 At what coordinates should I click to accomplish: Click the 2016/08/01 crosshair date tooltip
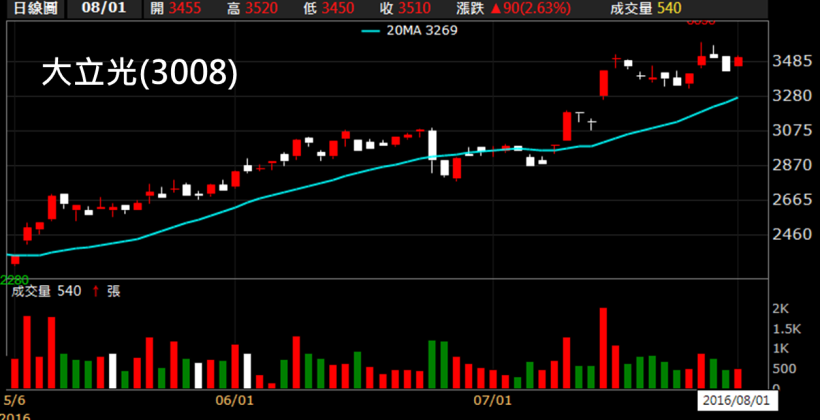[x=738, y=402]
